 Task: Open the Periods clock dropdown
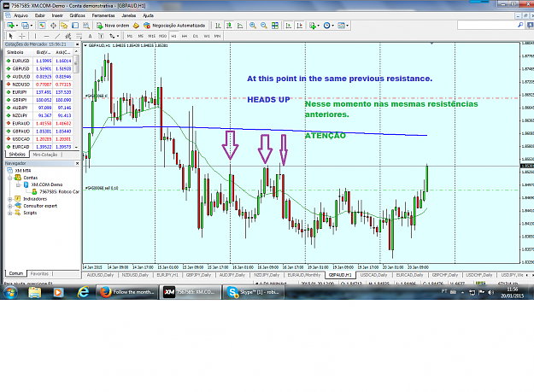point(328,26)
